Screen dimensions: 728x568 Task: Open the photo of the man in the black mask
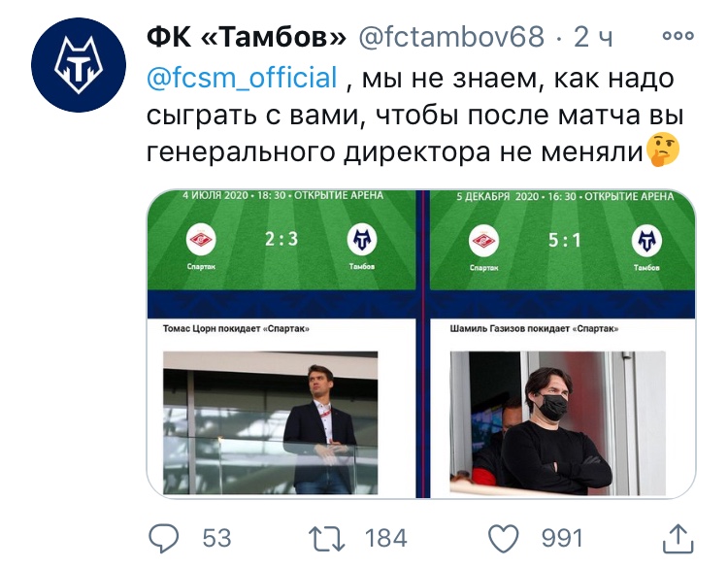click(558, 422)
